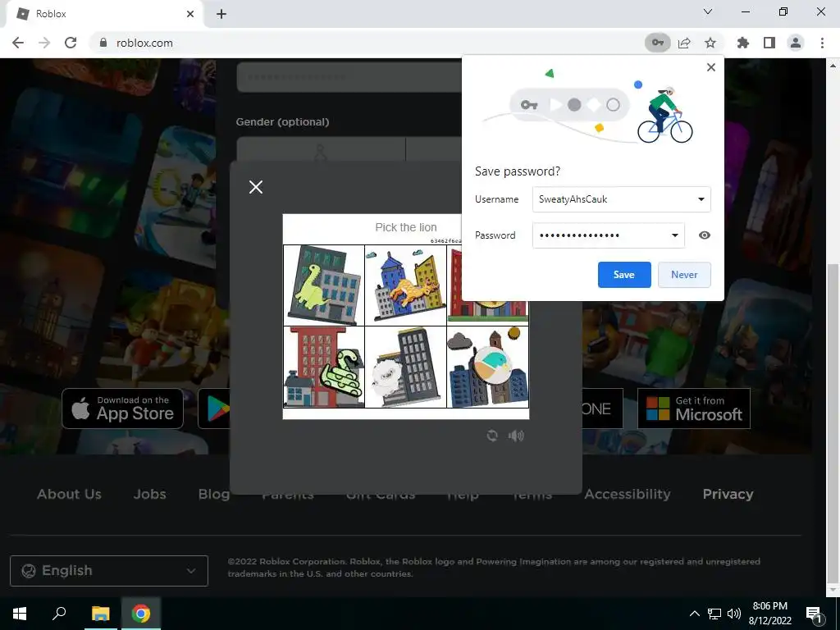The height and width of the screenshot is (630, 840).
Task: Expand the Username dropdown arrow
Action: pos(701,199)
